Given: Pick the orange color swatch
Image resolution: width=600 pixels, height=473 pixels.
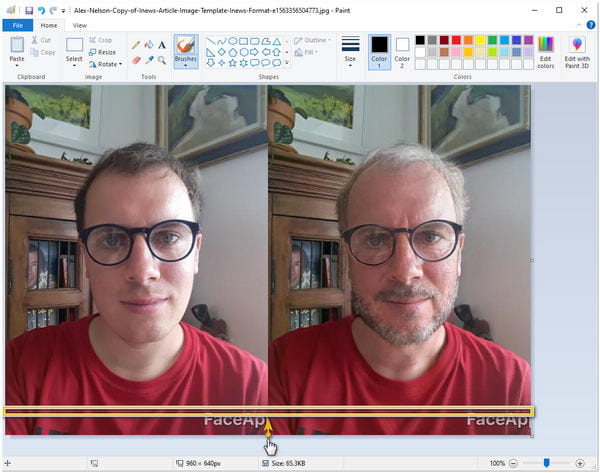Looking at the screenshot, I should 468,40.
